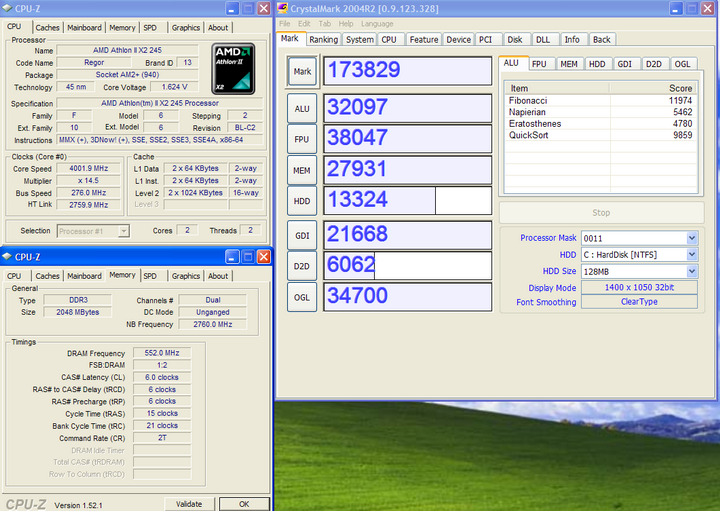Click the ALU benchmark button
Viewport: 720px width, 511px height.
click(302, 109)
